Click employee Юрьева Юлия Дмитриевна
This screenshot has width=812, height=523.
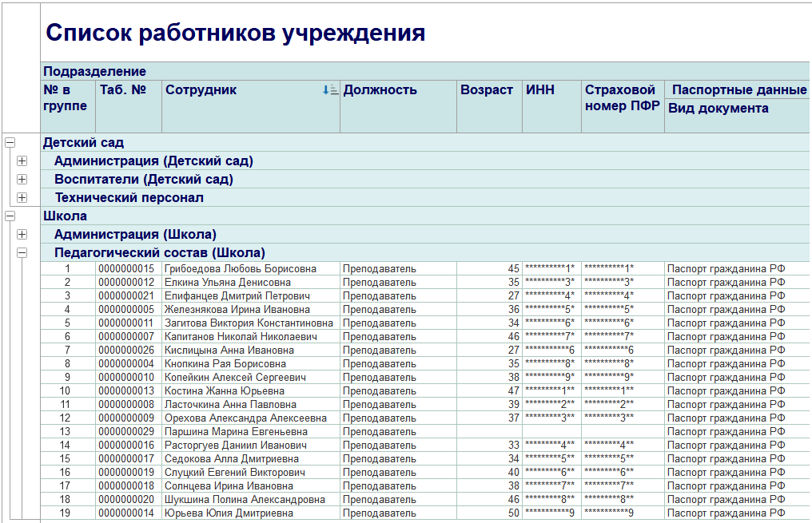click(230, 513)
